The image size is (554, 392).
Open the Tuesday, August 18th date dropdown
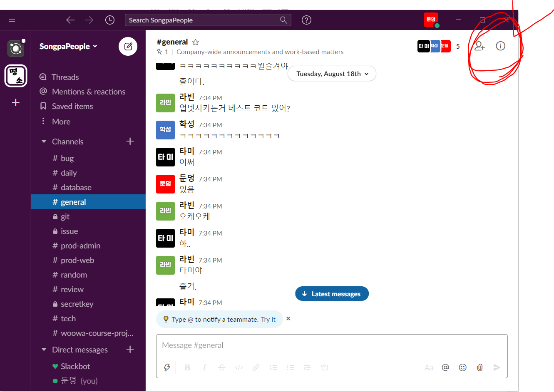pos(332,74)
